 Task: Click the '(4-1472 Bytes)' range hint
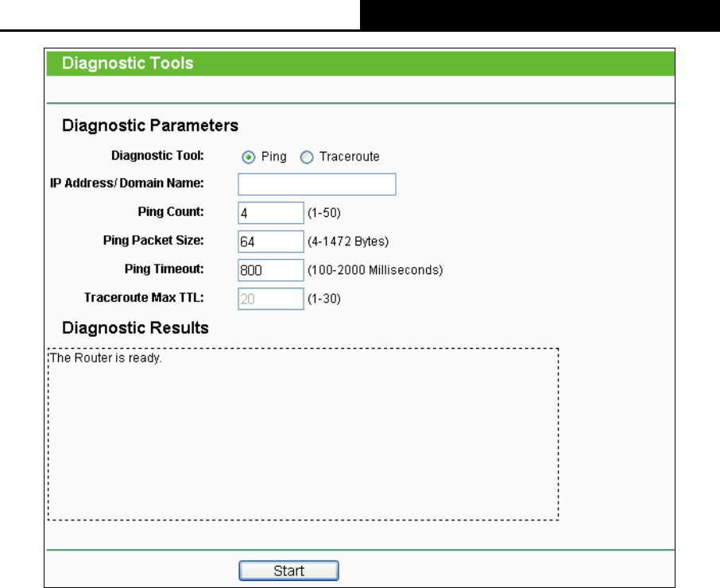[x=348, y=242]
